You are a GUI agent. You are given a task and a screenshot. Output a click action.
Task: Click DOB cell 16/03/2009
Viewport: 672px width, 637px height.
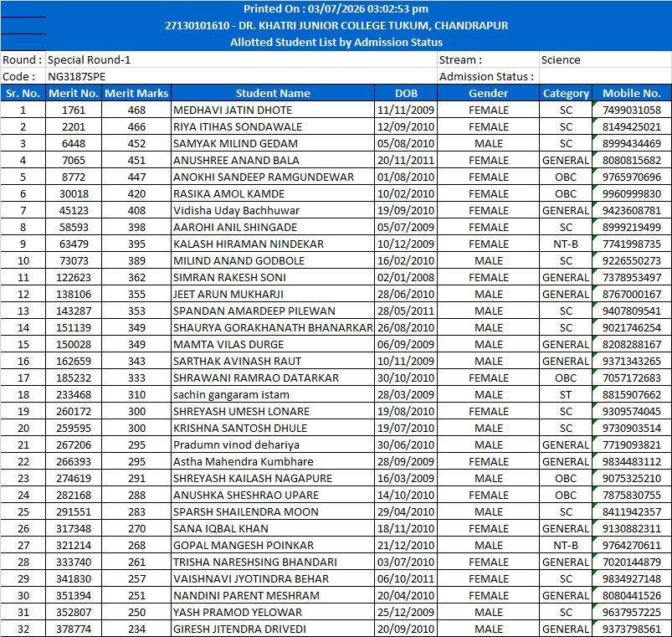tap(406, 477)
